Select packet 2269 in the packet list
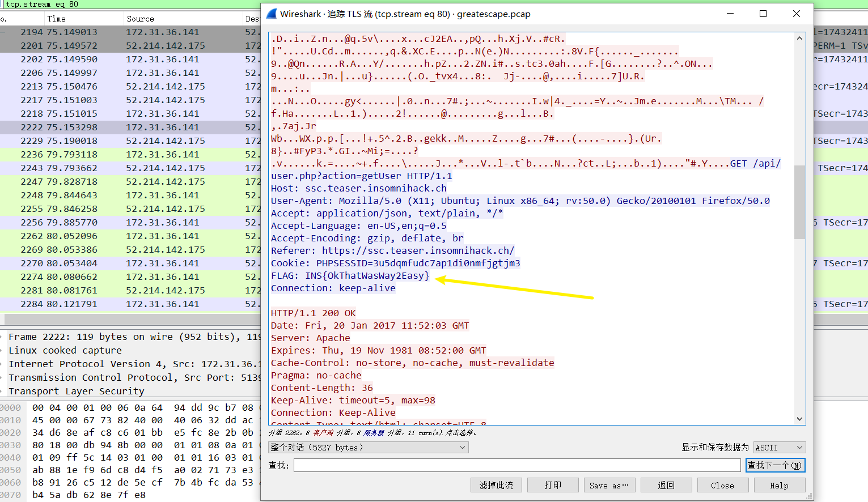Image resolution: width=868 pixels, height=502 pixels. (x=130, y=249)
